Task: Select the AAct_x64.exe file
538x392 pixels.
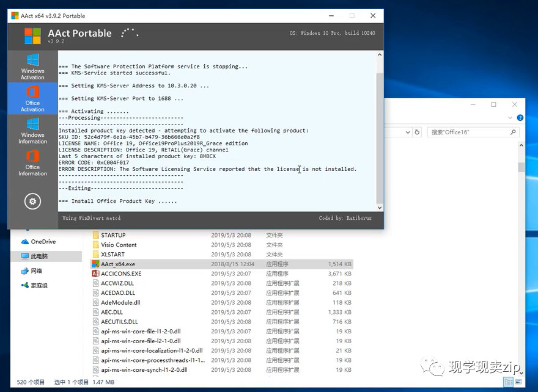Action: (x=118, y=264)
